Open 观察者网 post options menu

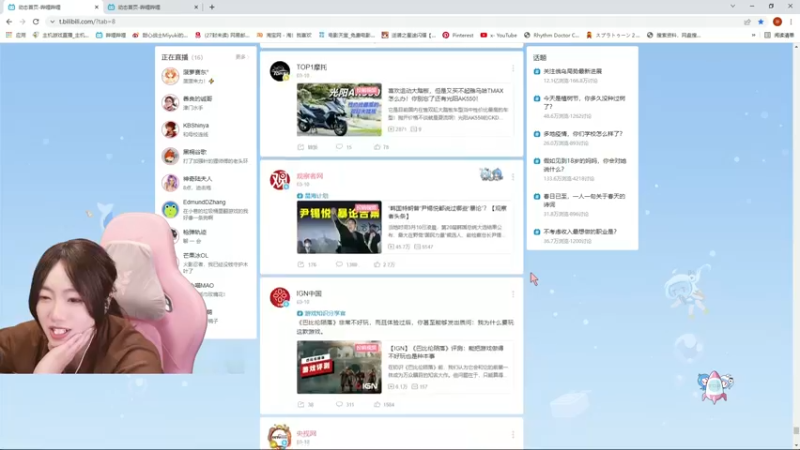coord(513,177)
